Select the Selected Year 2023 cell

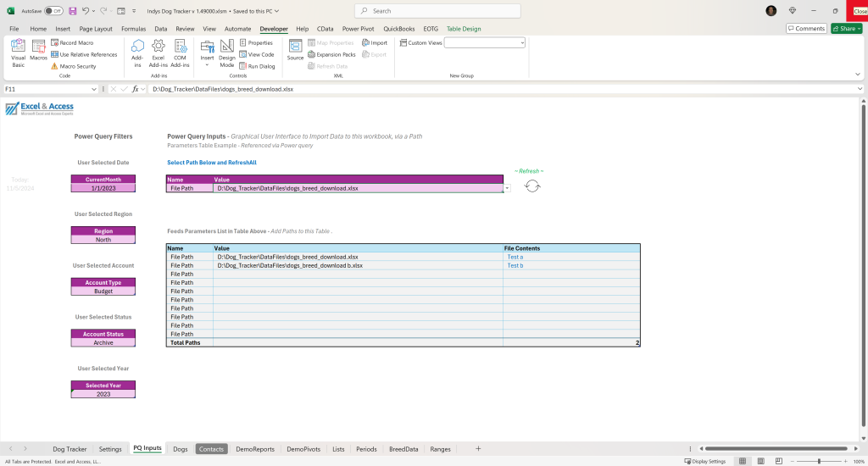click(x=103, y=394)
